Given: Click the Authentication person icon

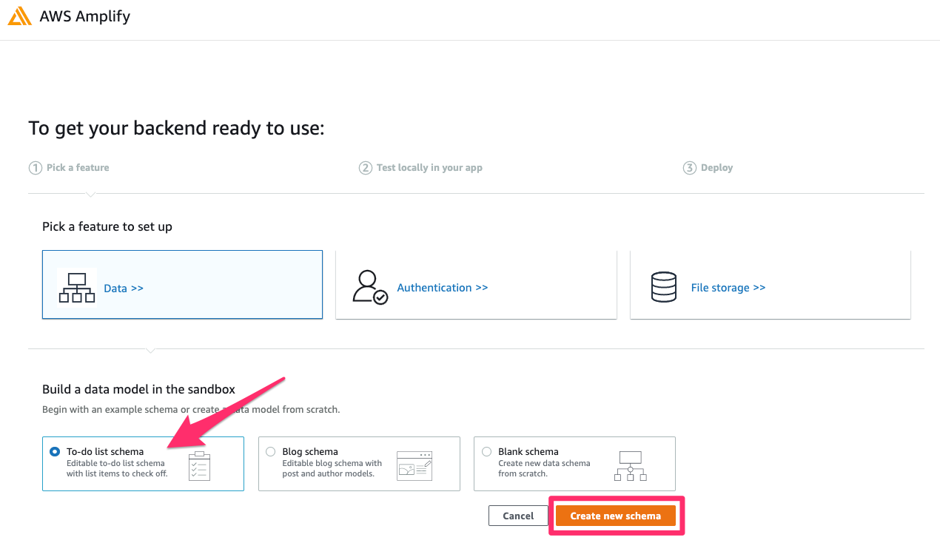Looking at the screenshot, I should 369,287.
